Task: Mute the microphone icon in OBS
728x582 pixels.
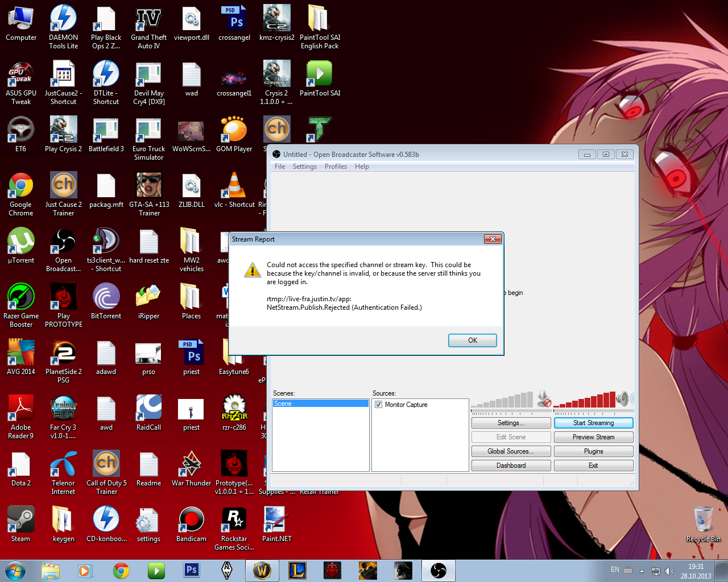Action: coord(544,398)
